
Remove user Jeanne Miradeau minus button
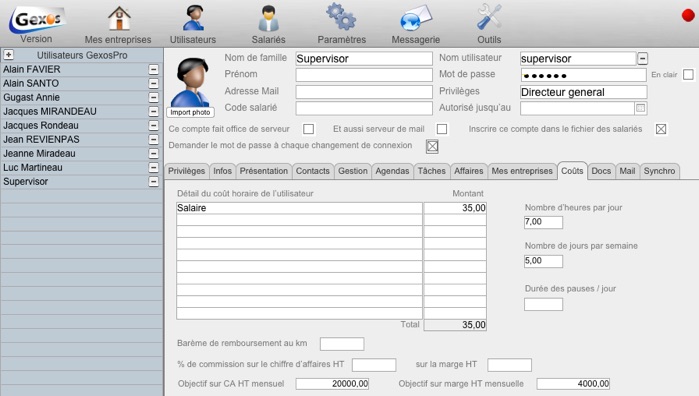pyautogui.click(x=153, y=153)
